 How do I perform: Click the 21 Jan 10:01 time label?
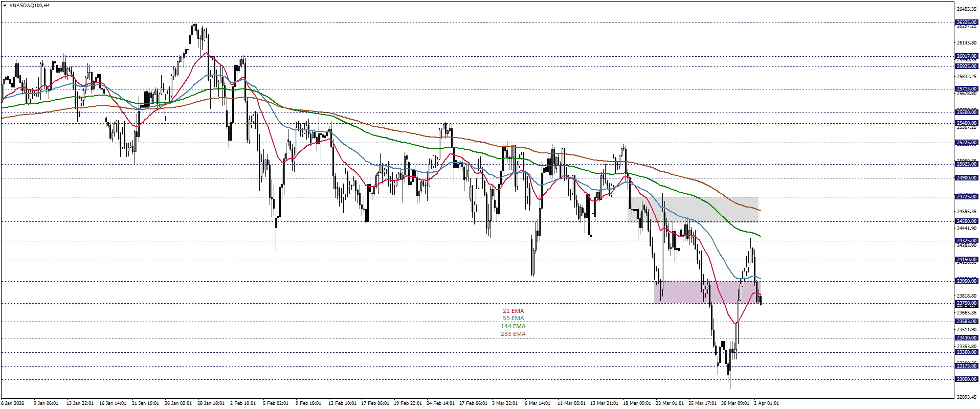pos(145,403)
